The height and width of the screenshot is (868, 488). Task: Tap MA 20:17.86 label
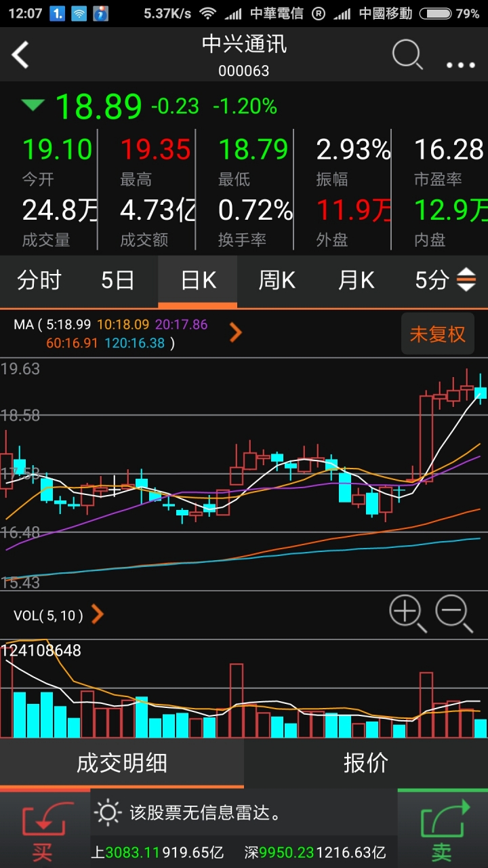pyautogui.click(x=182, y=325)
